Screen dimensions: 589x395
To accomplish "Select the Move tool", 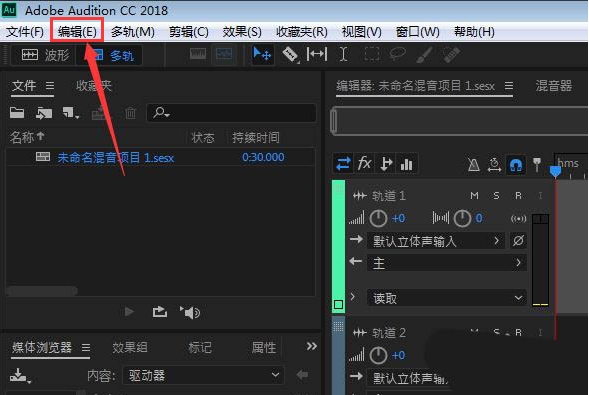I will [x=262, y=55].
